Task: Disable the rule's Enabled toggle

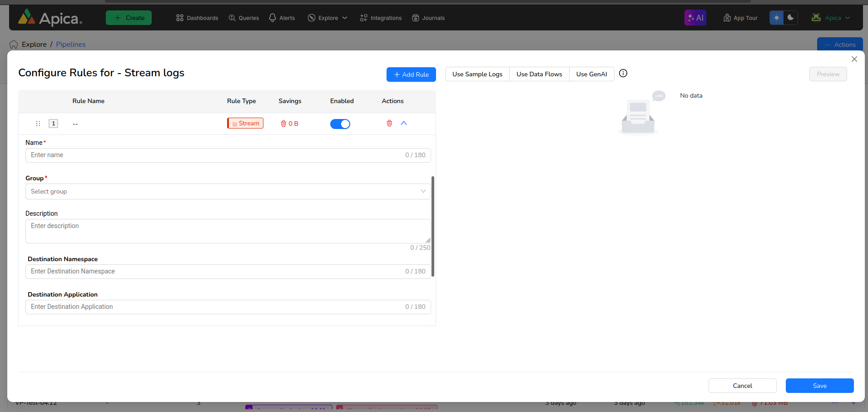Action: [x=340, y=124]
